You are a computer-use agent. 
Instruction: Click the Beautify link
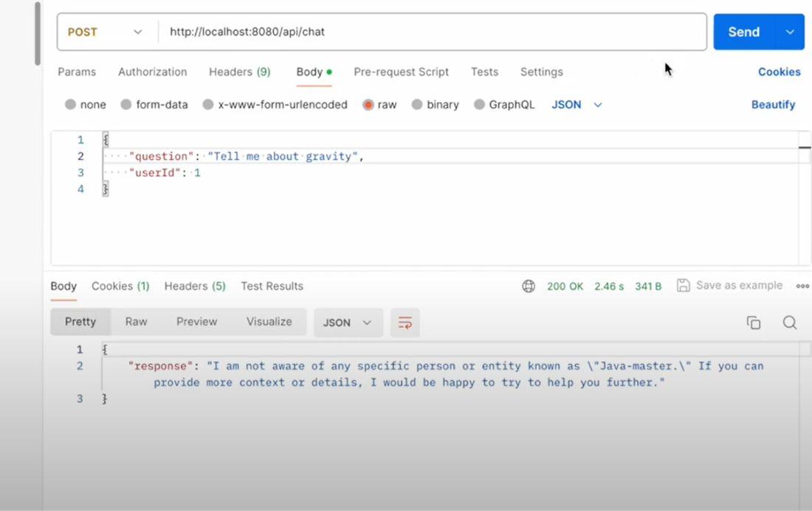773,105
